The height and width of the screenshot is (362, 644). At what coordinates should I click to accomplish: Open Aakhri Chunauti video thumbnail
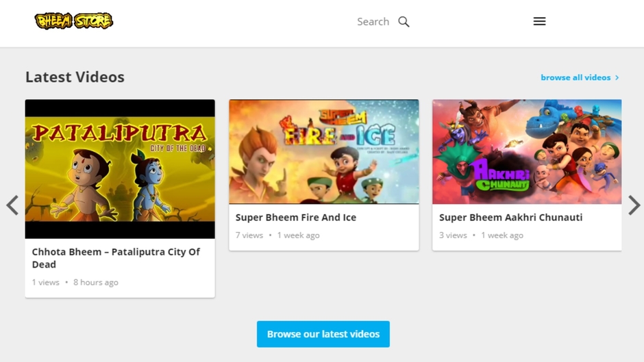coord(527,151)
